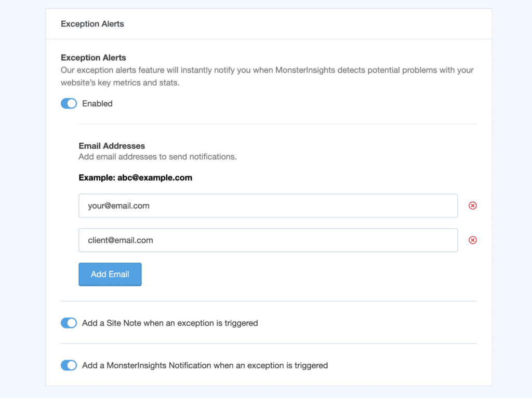Click the bold "Example:" label
The width and height of the screenshot is (532, 398).
(x=97, y=177)
